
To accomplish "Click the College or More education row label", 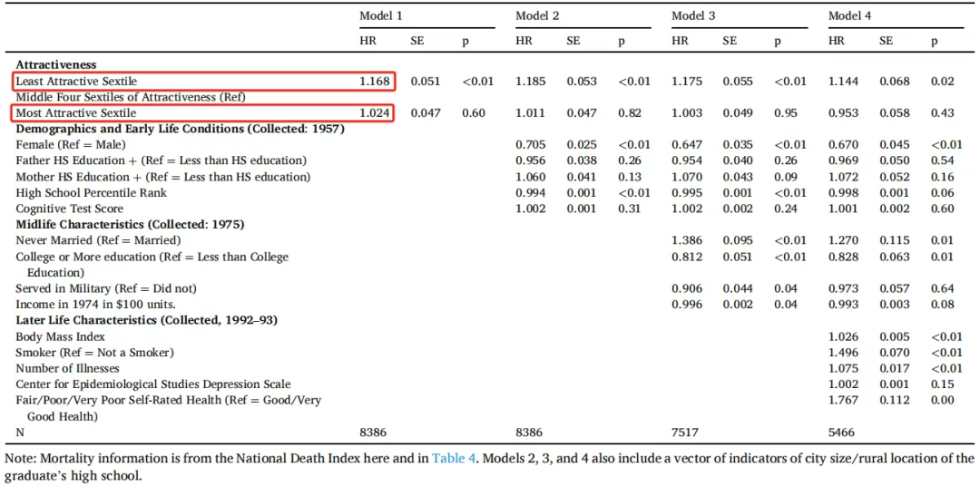I will [x=152, y=264].
